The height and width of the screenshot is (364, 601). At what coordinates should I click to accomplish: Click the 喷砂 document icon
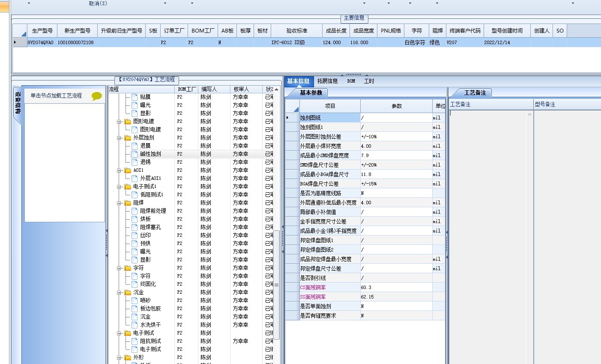[x=135, y=301]
